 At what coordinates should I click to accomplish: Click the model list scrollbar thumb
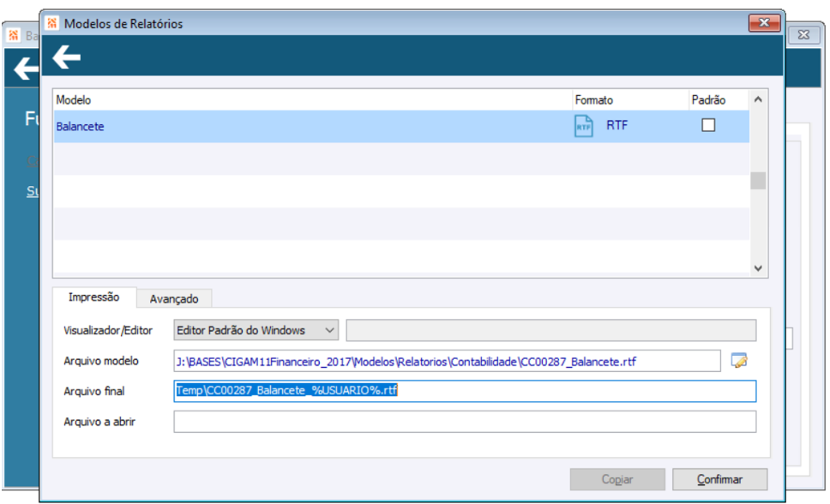pyautogui.click(x=758, y=181)
